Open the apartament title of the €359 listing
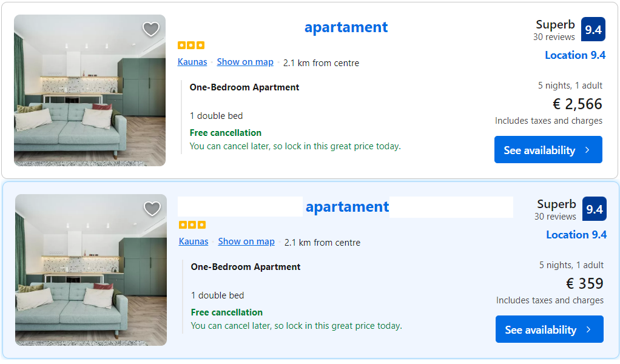The width and height of the screenshot is (620, 364). [347, 207]
